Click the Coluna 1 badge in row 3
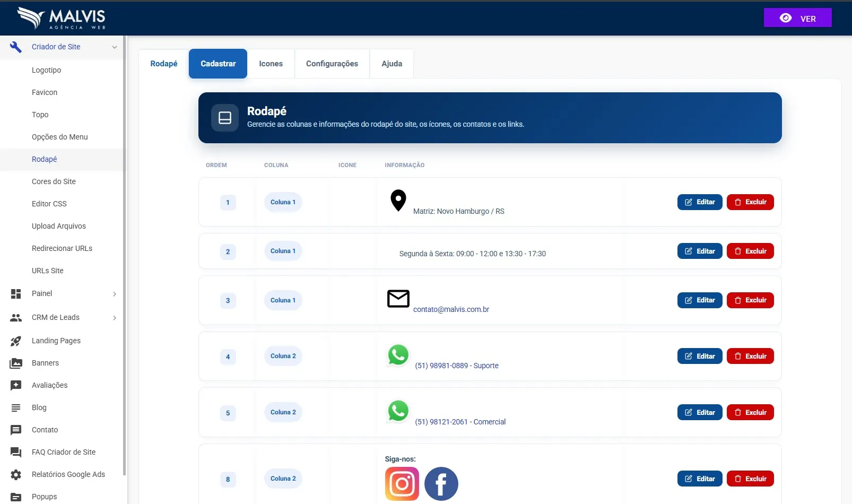 pos(283,300)
